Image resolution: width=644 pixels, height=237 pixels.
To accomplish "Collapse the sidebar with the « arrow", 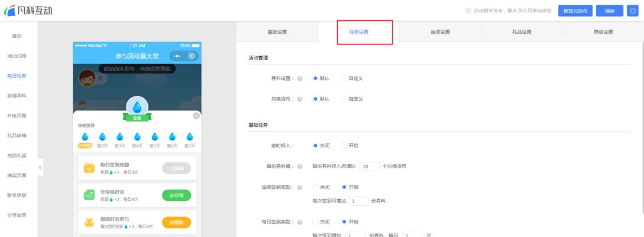I will (40, 168).
